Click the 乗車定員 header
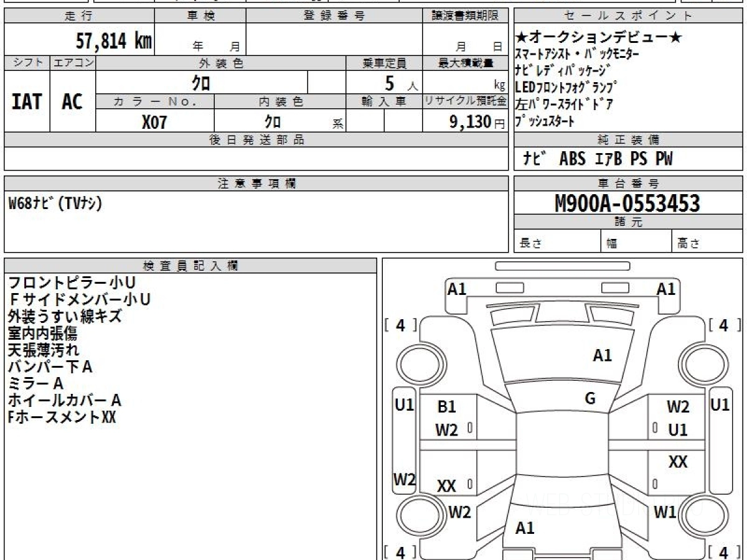 (x=384, y=63)
